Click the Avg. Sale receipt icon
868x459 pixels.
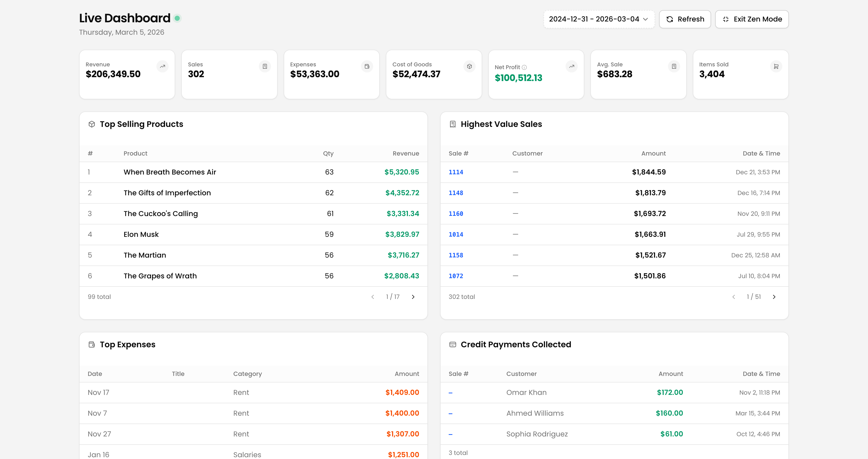click(674, 66)
